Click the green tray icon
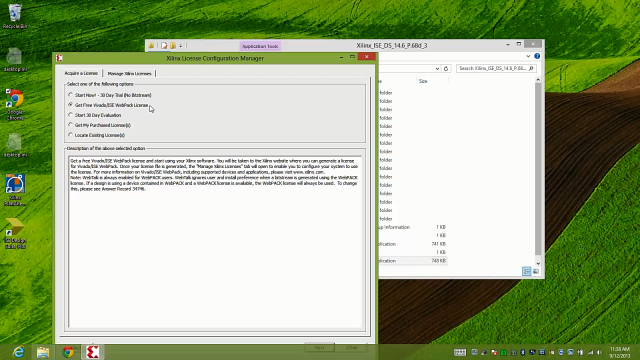640x360 pixels. tap(504, 352)
